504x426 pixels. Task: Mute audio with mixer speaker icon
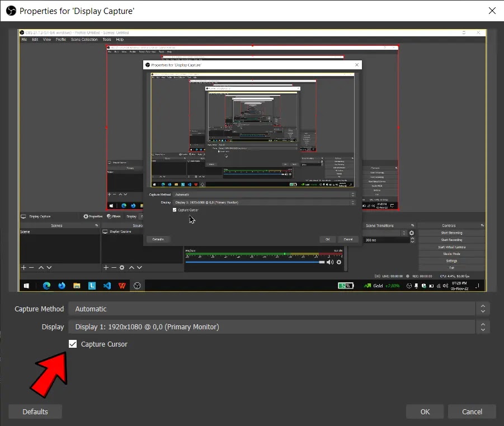(x=330, y=262)
